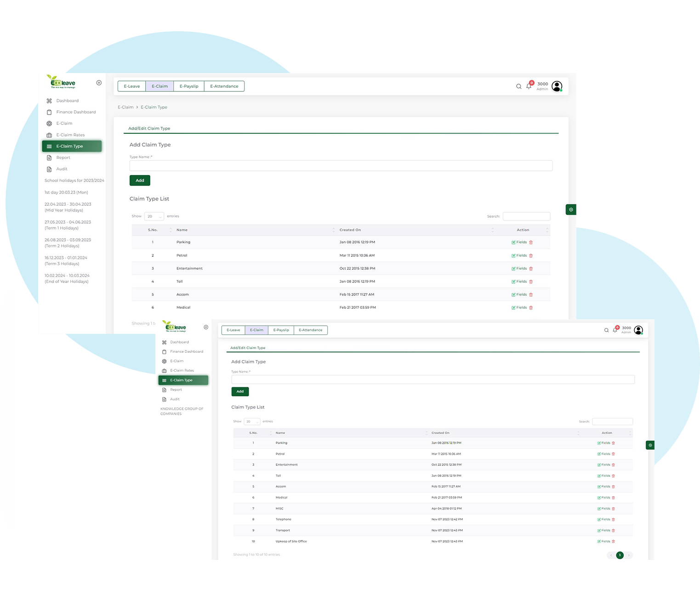700x610 pixels.
Task: Collapse lower window sidebar with circle icon
Action: [206, 327]
